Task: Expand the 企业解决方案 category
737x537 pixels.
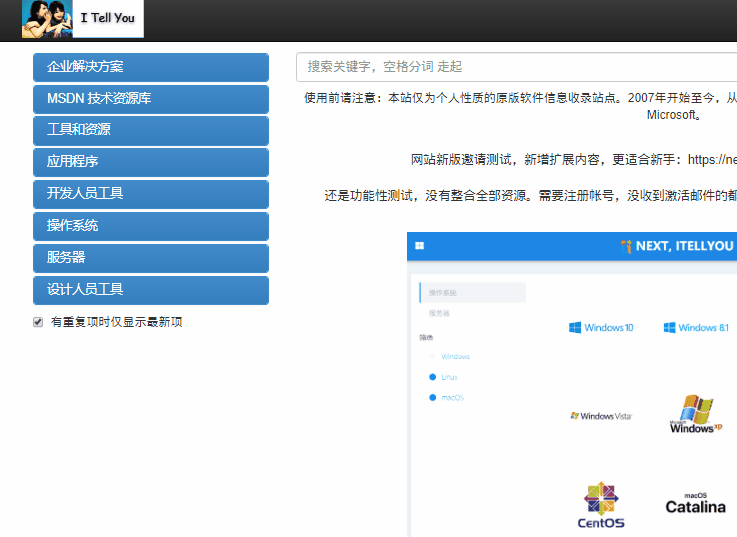Action: point(151,67)
